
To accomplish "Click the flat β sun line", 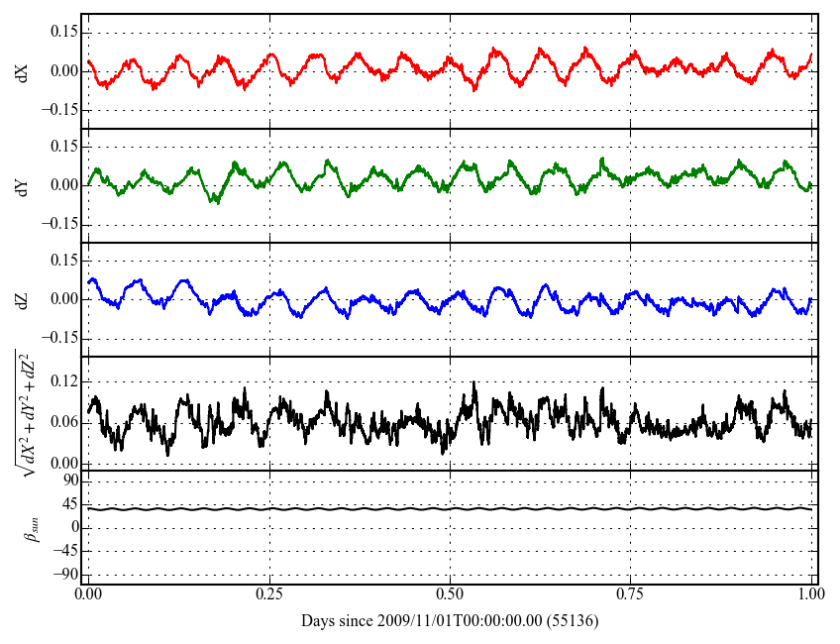I will click(x=396, y=508).
